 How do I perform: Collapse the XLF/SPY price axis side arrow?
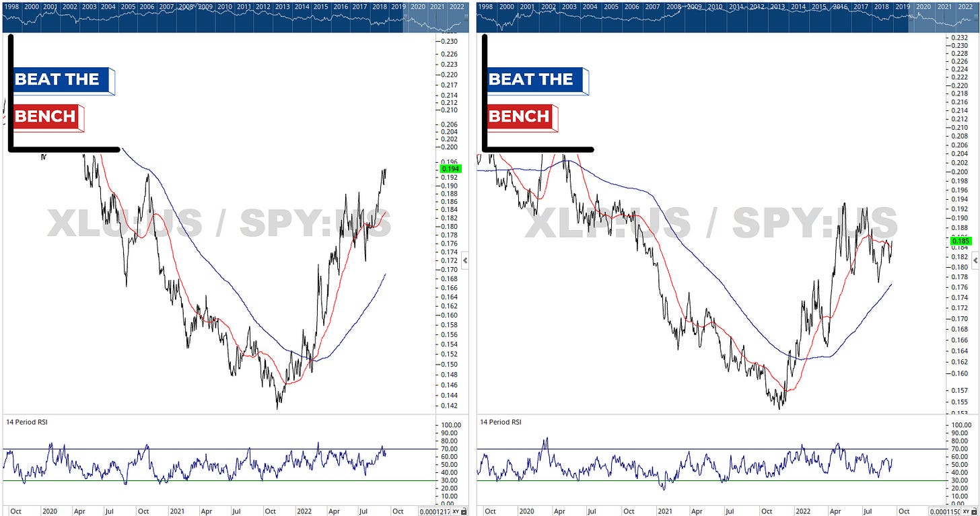pyautogui.click(x=977, y=261)
